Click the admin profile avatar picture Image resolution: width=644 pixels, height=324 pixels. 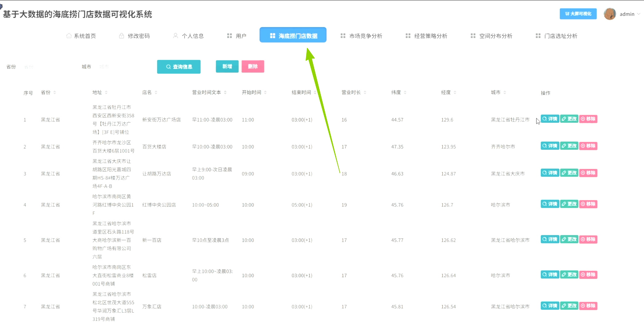[x=610, y=14]
